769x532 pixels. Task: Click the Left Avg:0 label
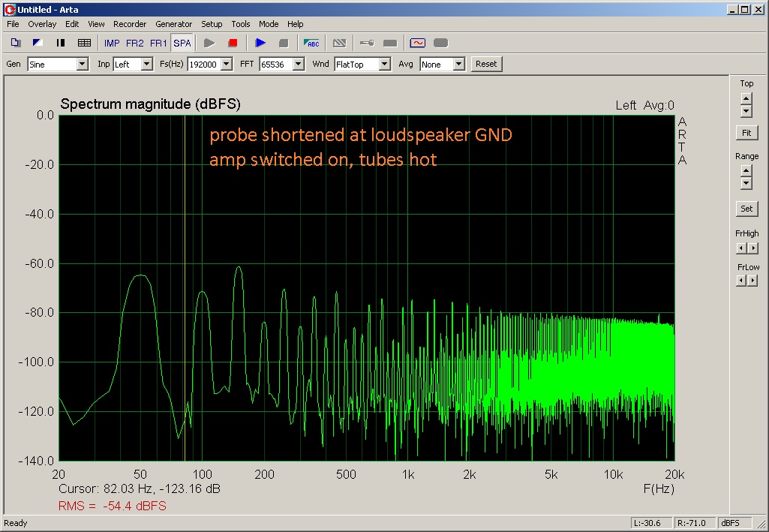[x=645, y=105]
